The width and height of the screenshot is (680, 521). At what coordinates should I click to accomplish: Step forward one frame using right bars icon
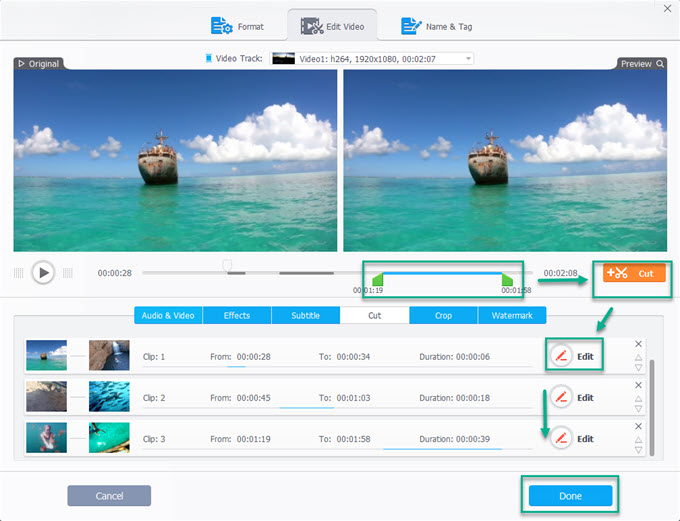click(68, 273)
